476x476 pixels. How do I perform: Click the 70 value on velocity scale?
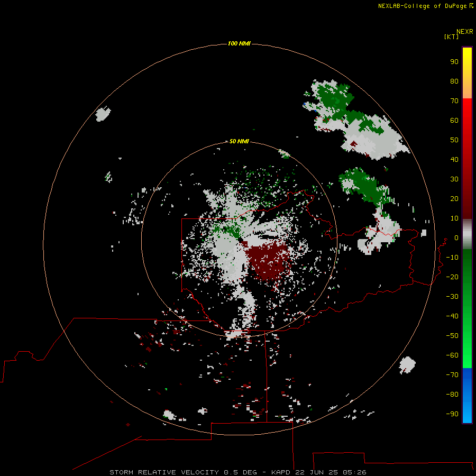pos(454,101)
